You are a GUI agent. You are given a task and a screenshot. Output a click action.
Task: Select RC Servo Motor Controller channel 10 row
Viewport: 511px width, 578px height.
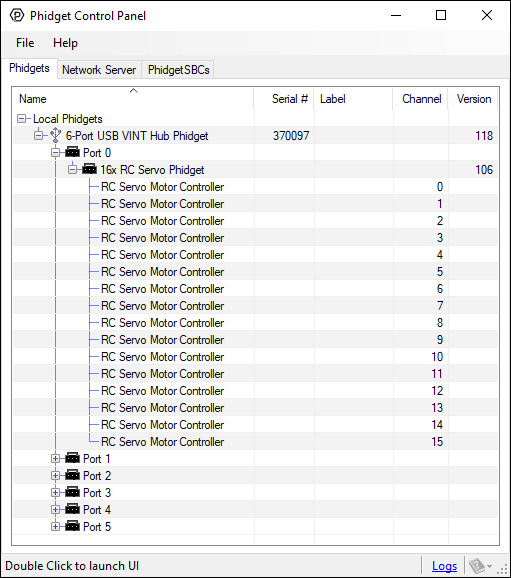pyautogui.click(x=256, y=356)
